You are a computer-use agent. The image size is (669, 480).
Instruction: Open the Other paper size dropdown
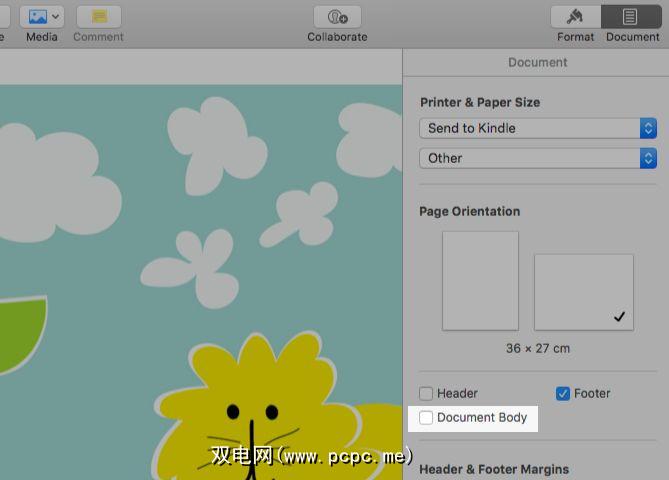coord(537,158)
